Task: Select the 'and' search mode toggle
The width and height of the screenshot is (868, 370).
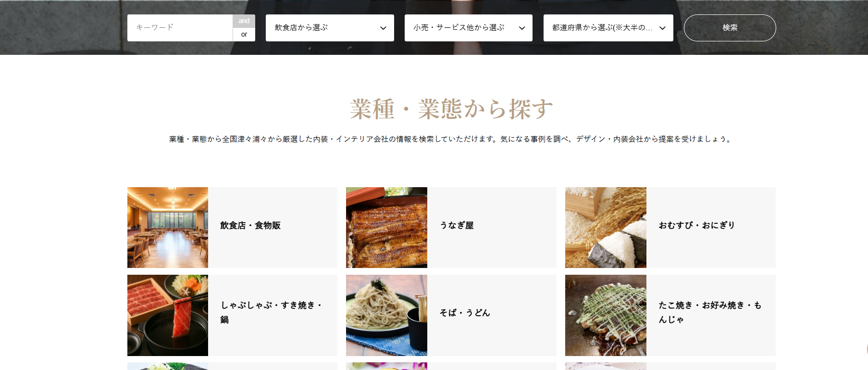Action: coord(244,21)
